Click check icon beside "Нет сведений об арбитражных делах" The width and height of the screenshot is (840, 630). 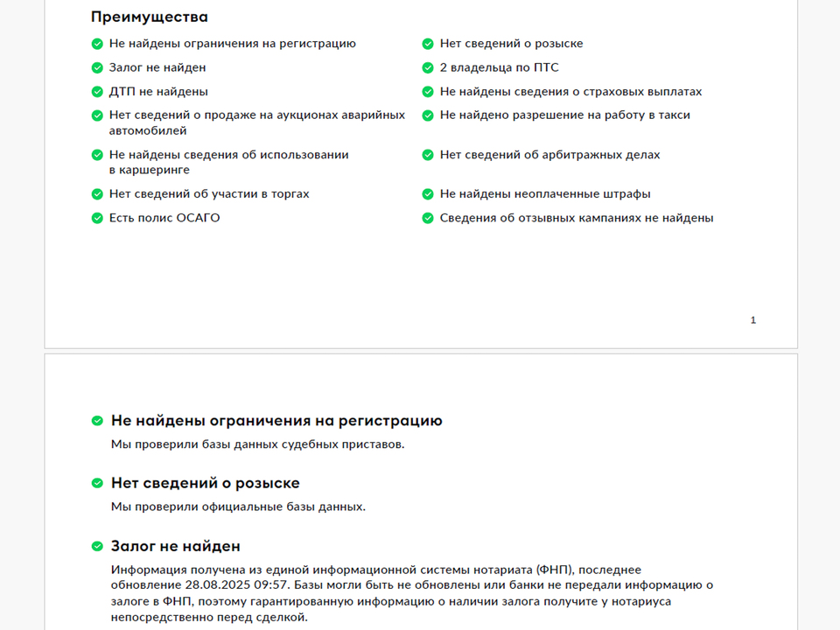[x=428, y=155]
